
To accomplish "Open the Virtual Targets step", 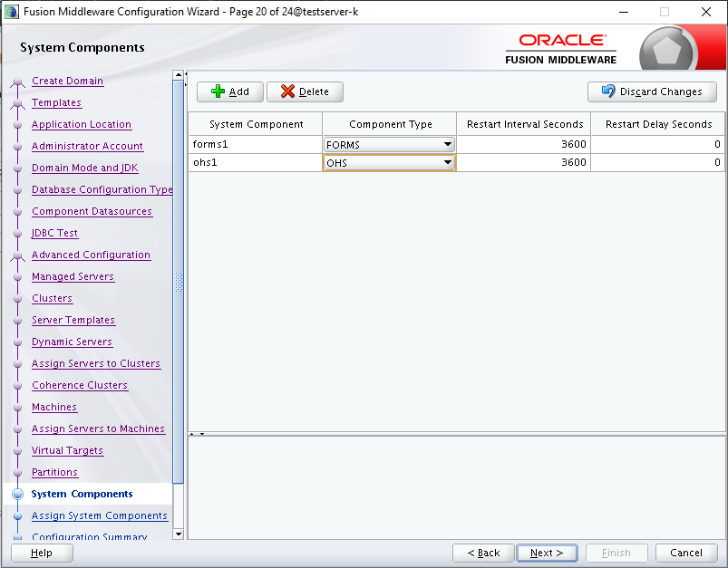I will click(x=67, y=450).
